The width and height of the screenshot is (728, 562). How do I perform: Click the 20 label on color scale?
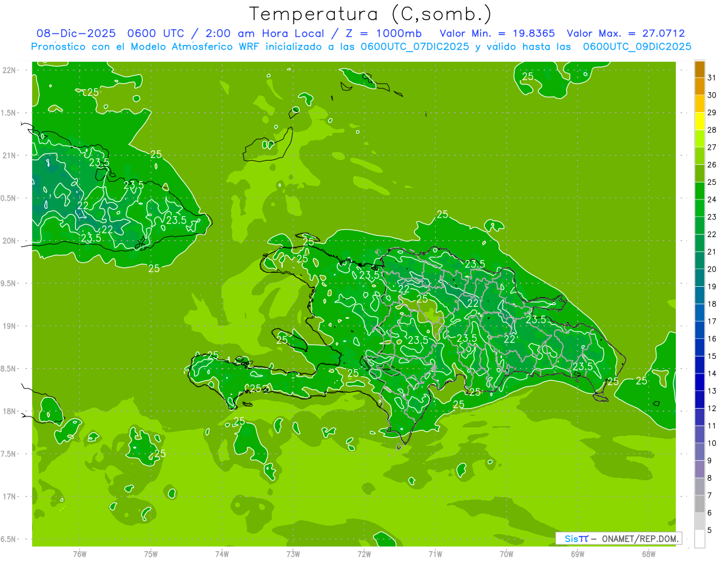click(712, 269)
